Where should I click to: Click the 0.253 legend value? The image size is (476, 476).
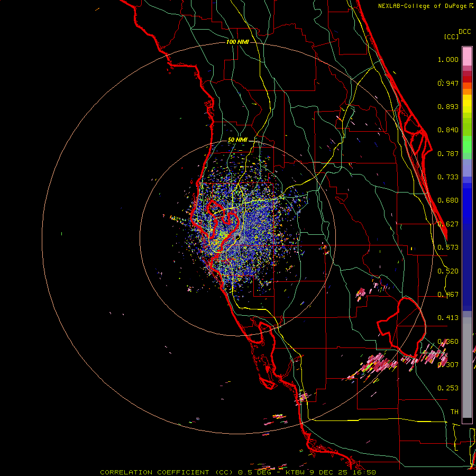click(448, 388)
